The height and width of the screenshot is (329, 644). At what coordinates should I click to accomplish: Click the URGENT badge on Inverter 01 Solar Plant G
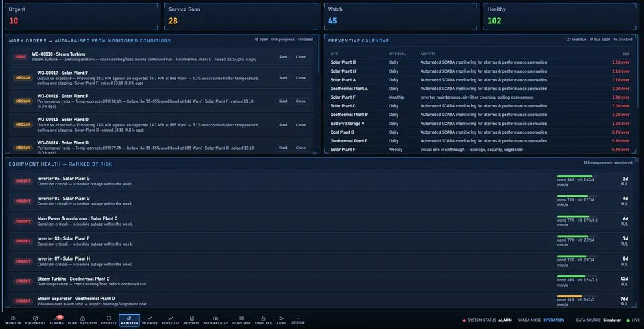coord(23,201)
